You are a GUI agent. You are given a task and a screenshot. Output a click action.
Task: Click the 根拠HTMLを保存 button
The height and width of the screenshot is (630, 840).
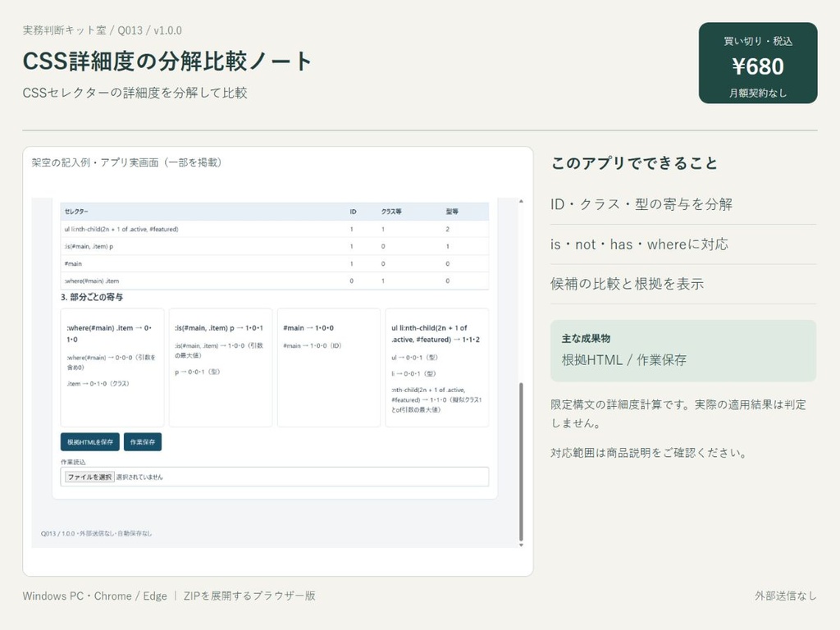pyautogui.click(x=90, y=442)
